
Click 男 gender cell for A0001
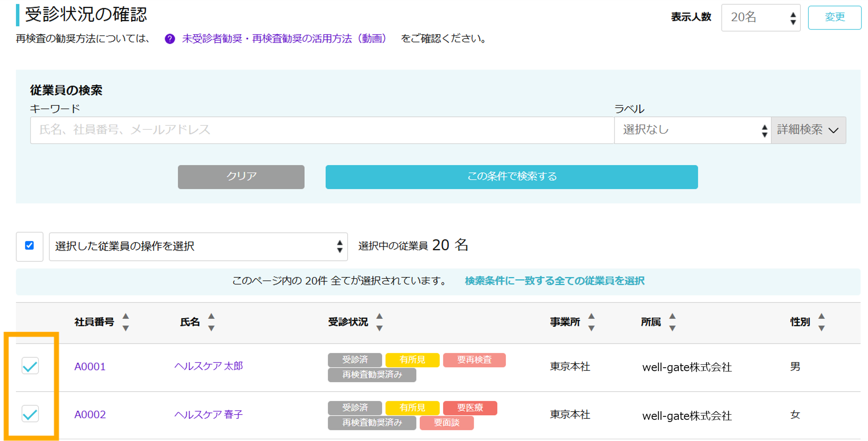tap(795, 366)
